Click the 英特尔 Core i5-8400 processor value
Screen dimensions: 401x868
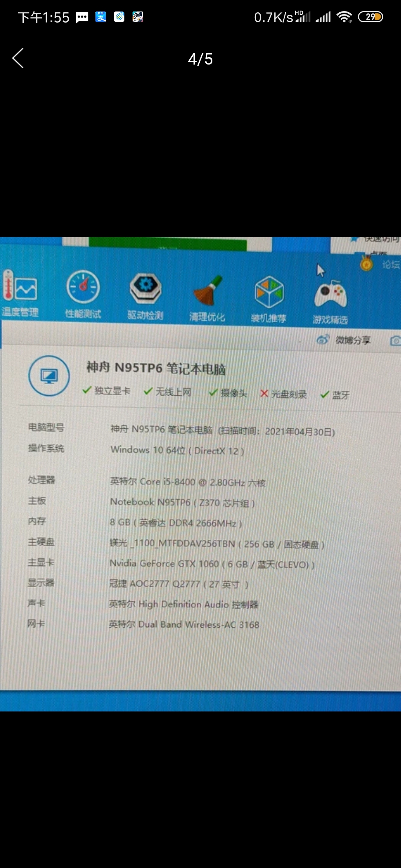[188, 482]
